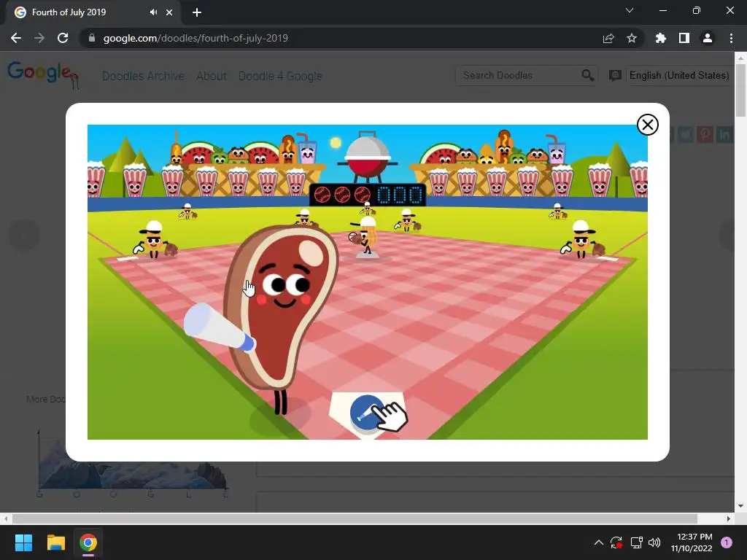View site information via lock icon

92,38
